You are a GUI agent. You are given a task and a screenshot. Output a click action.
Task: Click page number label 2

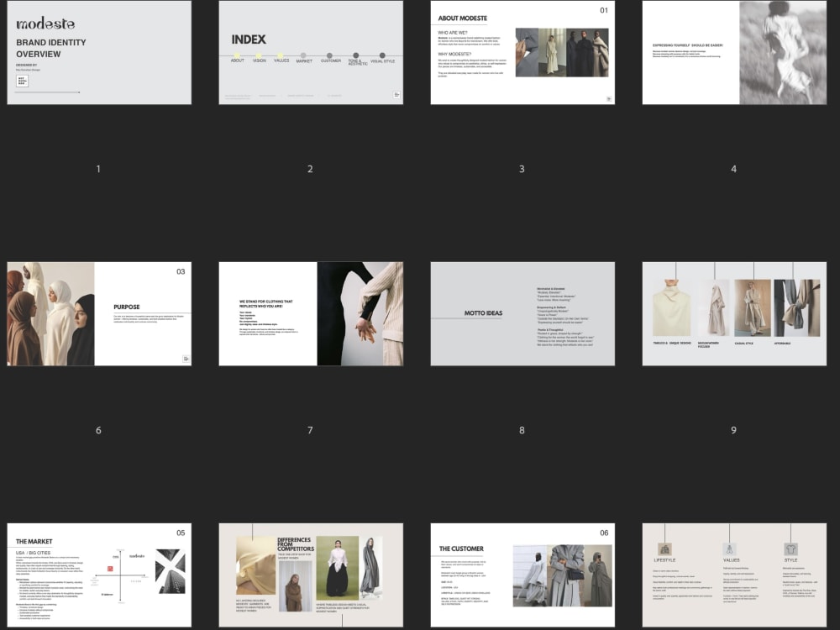tap(310, 169)
